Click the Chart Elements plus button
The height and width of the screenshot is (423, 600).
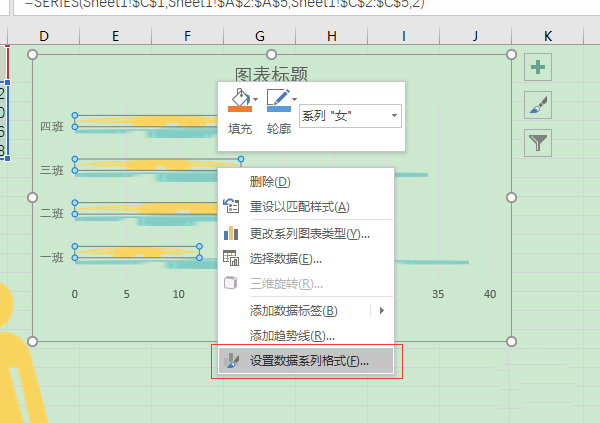(x=538, y=67)
